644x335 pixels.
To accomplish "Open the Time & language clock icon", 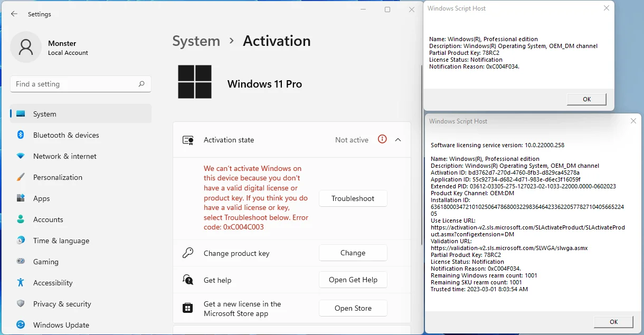I will (21, 241).
